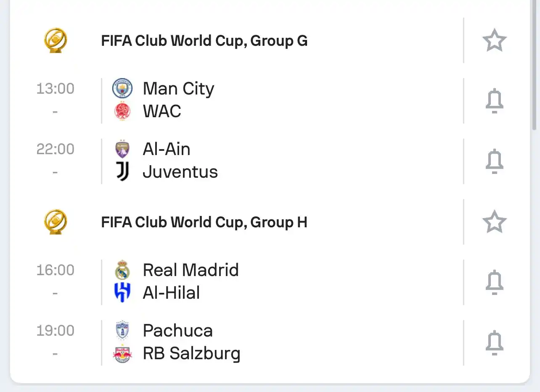Viewport: 540px width, 392px height.
Task: Open the 13:00 Man City match time
Action: coord(56,89)
